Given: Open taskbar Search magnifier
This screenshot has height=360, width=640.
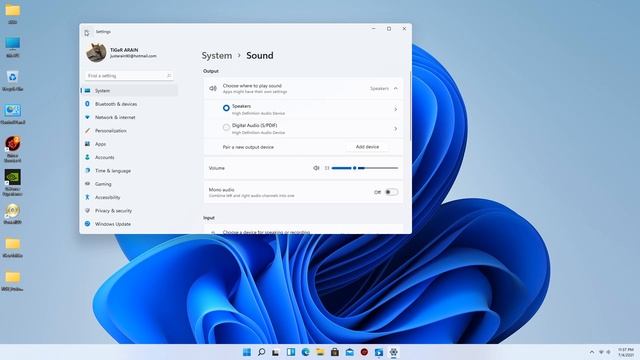Looking at the screenshot, I should (261, 352).
